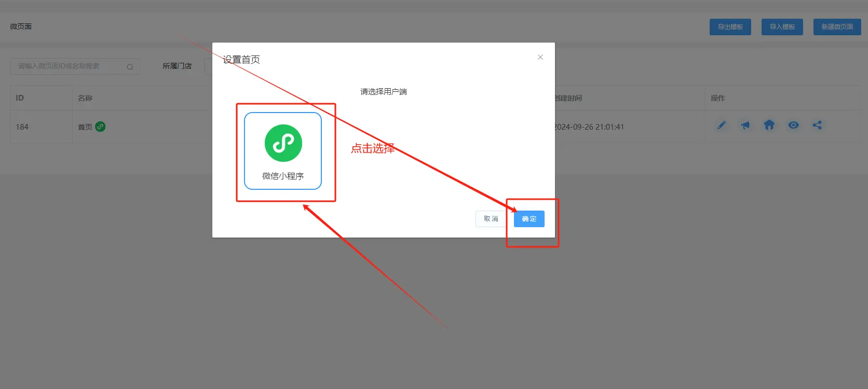The image size is (868, 389).
Task: Click the pencil edit icon for row 184
Action: [722, 125]
